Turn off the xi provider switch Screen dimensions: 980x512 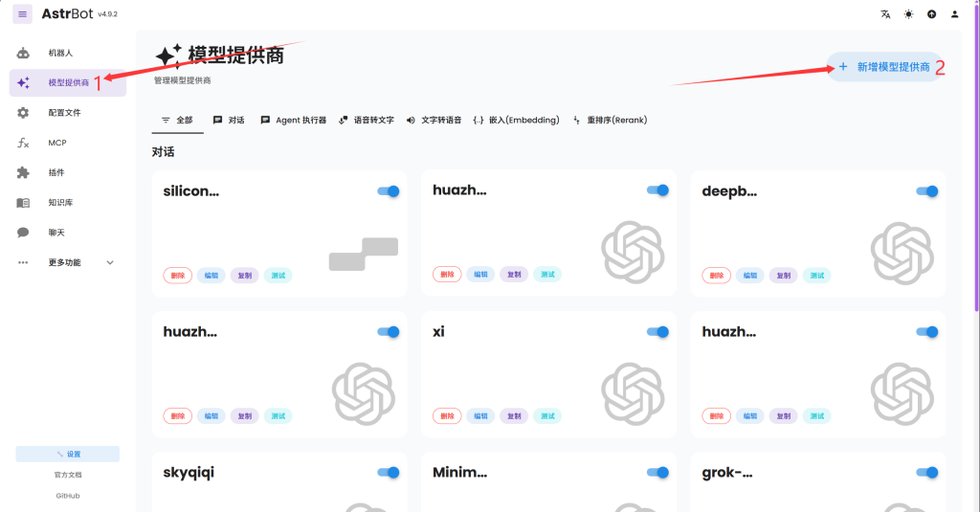coord(657,332)
